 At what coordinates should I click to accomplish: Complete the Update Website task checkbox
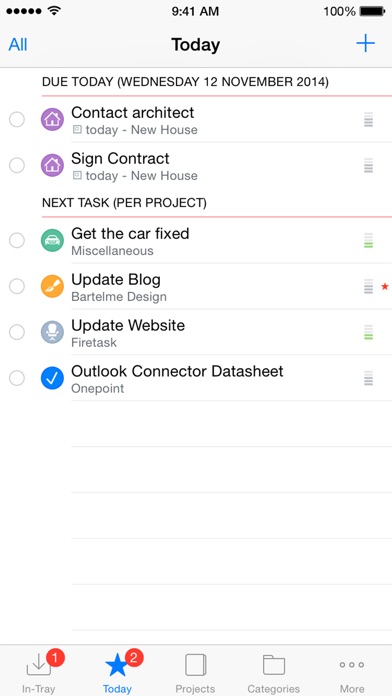point(17,332)
